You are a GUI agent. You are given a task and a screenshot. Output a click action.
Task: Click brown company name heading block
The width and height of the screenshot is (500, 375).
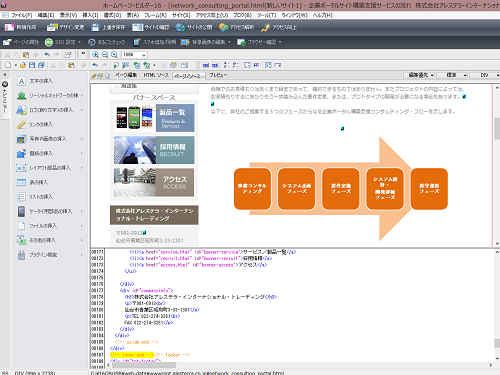[x=154, y=215]
